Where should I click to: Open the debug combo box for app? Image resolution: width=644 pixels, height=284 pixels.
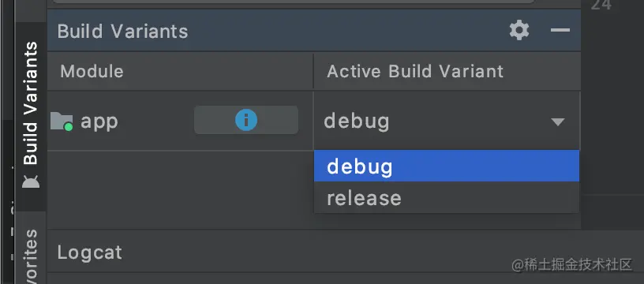point(447,121)
